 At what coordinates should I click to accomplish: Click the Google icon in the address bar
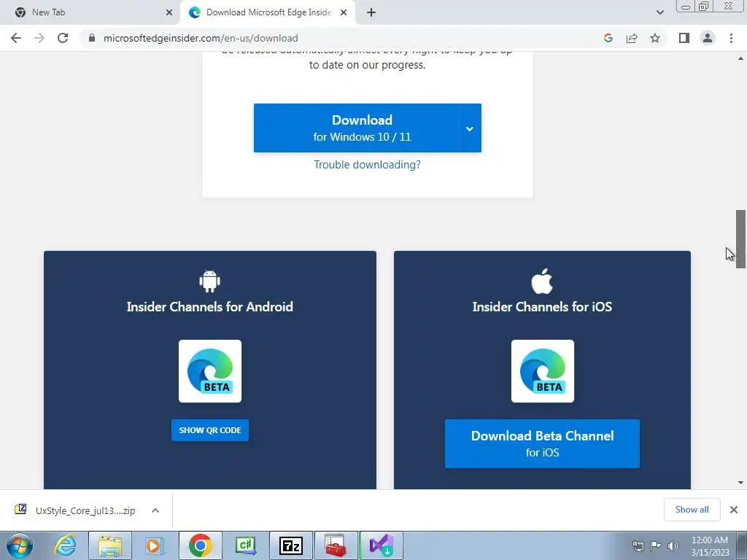608,38
